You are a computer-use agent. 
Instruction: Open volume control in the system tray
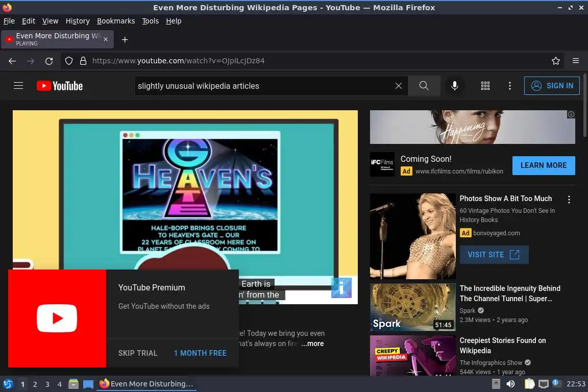pyautogui.click(x=510, y=384)
